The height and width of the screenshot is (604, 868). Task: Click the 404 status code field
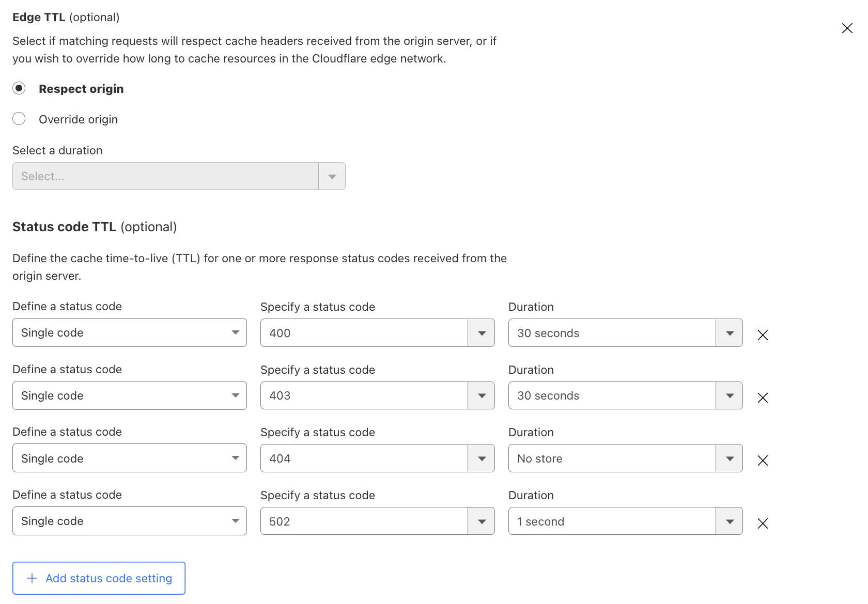point(364,458)
